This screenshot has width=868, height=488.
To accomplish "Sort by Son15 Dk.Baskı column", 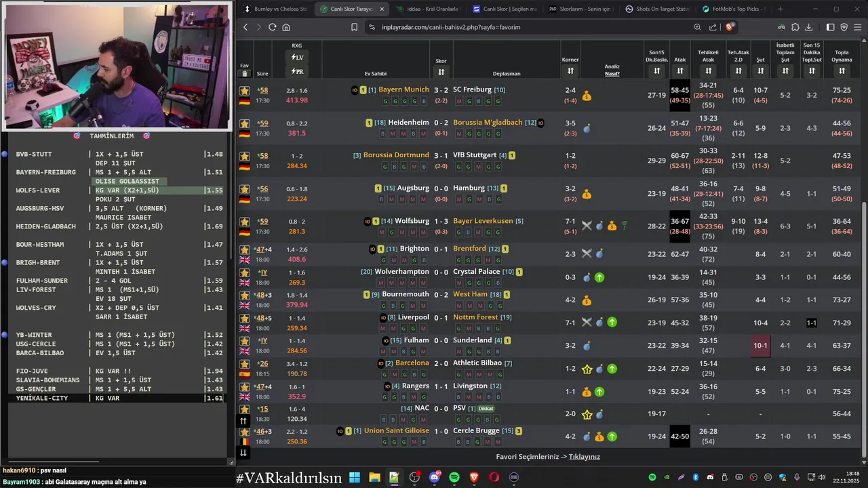I will pos(656,70).
